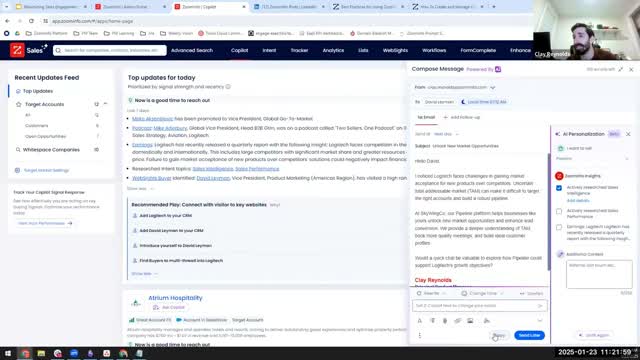Click the Additional Context pencil icon
The image size is (640, 360).
point(560,254)
